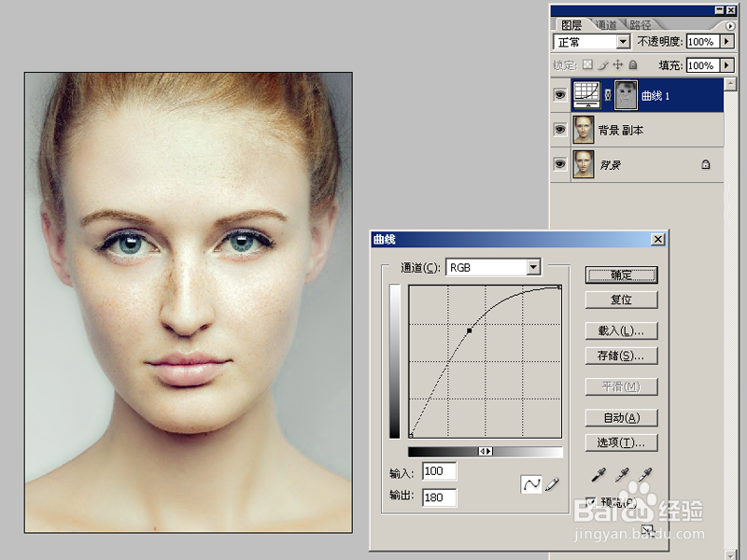This screenshot has height=560, width=747.
Task: Click the portrait image canvas
Action: pos(189,302)
